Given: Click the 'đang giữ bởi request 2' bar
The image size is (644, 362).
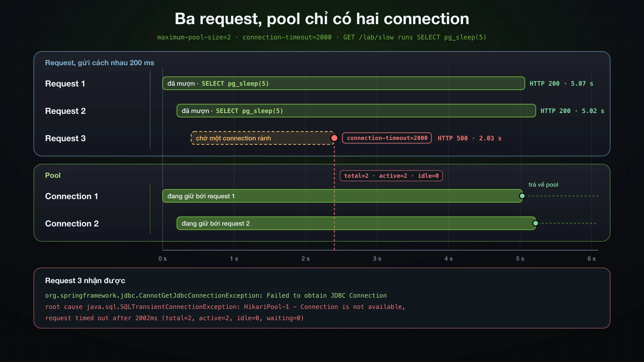Looking at the screenshot, I should pos(356,223).
